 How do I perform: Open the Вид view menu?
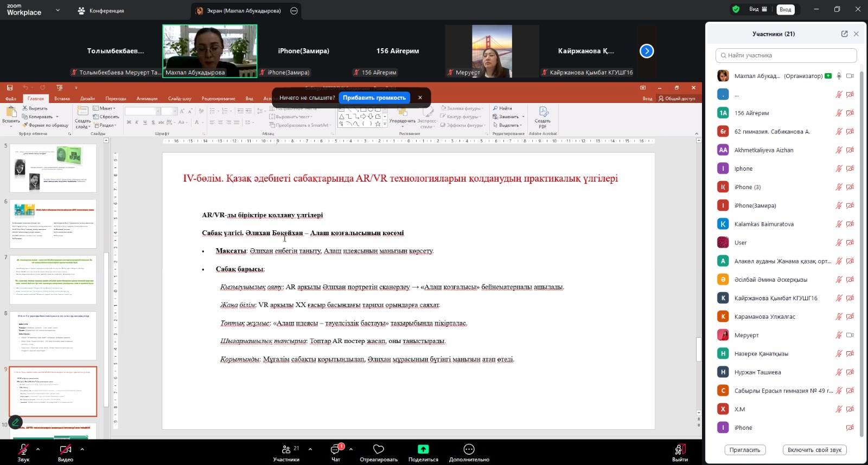click(758, 9)
